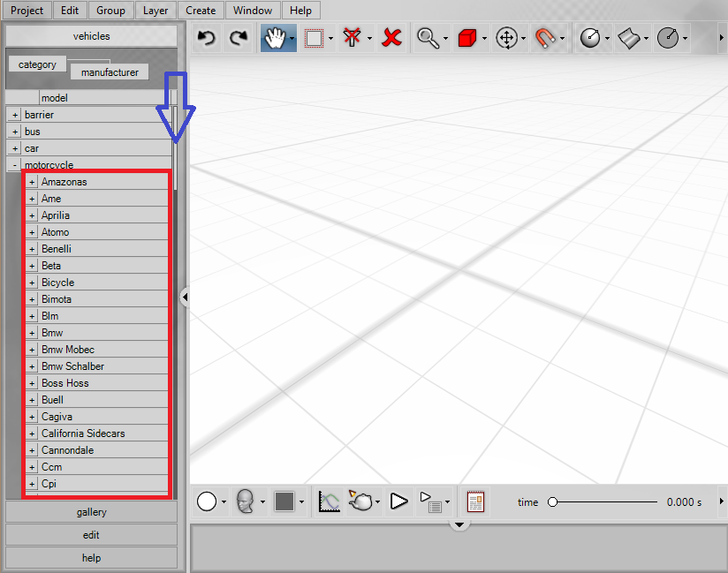Click the white circle icon in bottom toolbar
Viewport: 728px width, 573px height.
pos(207,501)
